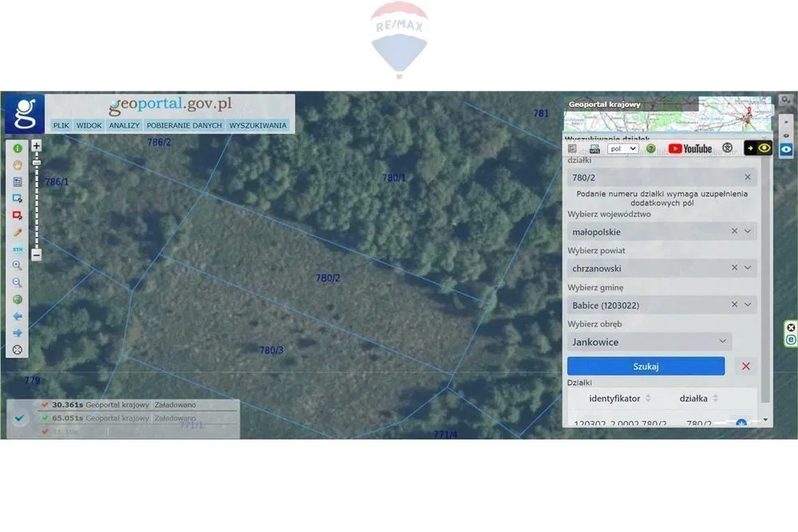This screenshot has width=798, height=532.
Task: Open the ANALIZY menu
Action: tap(124, 125)
